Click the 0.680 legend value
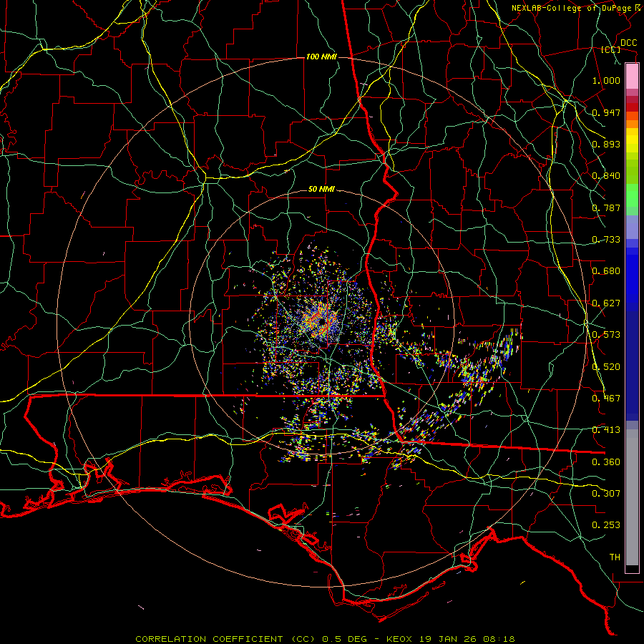The image size is (644, 644). point(606,271)
